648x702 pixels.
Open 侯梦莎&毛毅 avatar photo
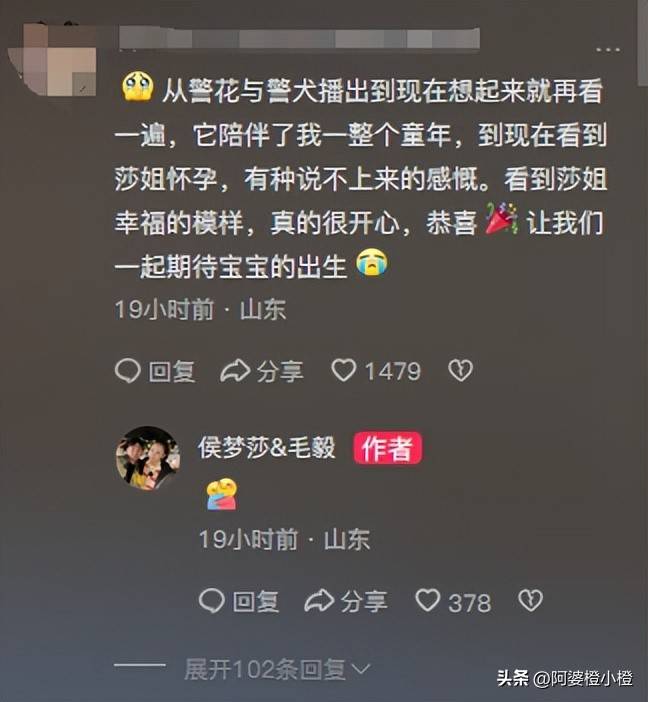pyautogui.click(x=148, y=458)
